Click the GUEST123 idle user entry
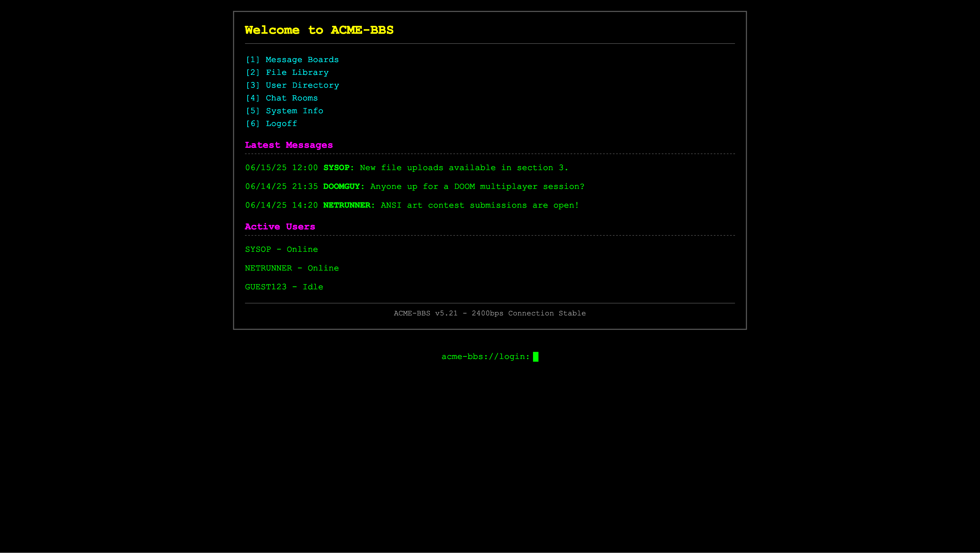 tap(284, 287)
